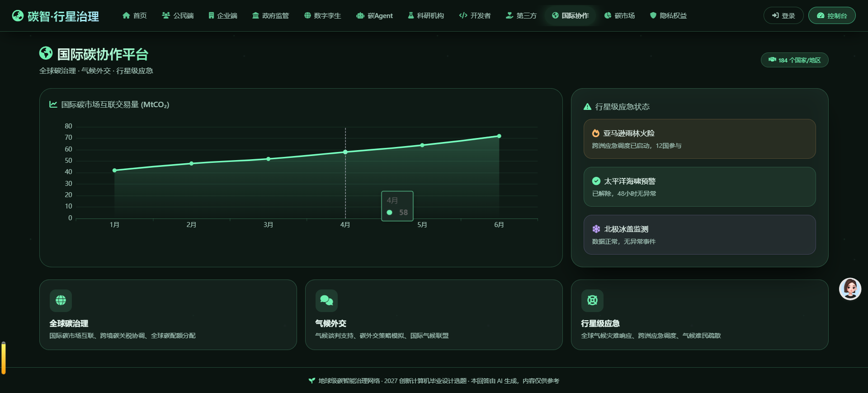Open the assistant avatar chat bubble
868x393 pixels.
tap(850, 289)
